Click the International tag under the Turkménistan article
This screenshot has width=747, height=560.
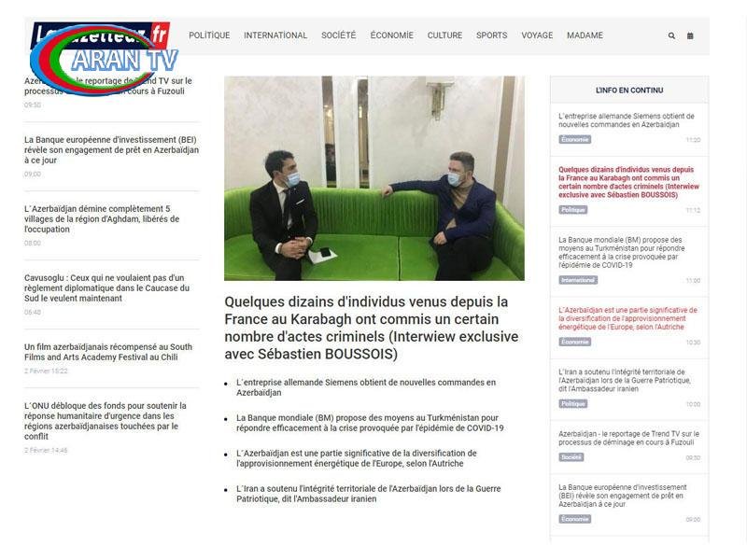(578, 280)
